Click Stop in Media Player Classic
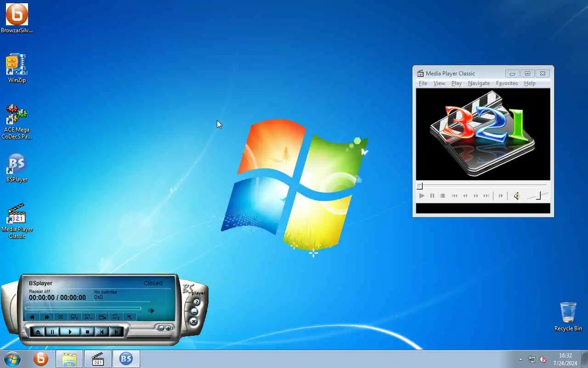This screenshot has height=368, width=588. [443, 196]
